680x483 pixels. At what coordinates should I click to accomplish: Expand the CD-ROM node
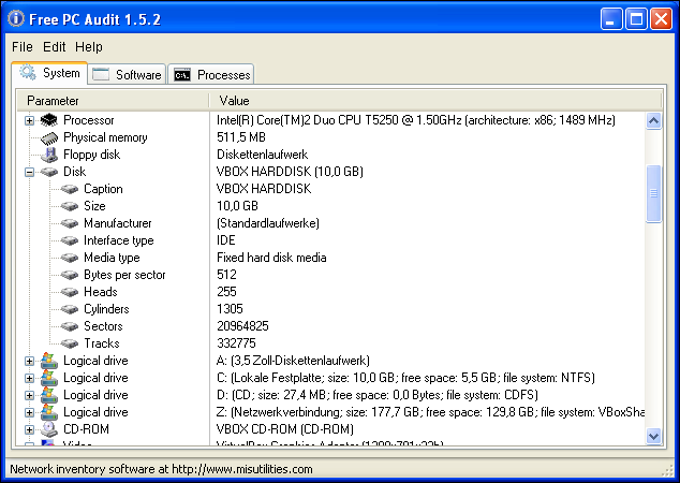[29, 430]
